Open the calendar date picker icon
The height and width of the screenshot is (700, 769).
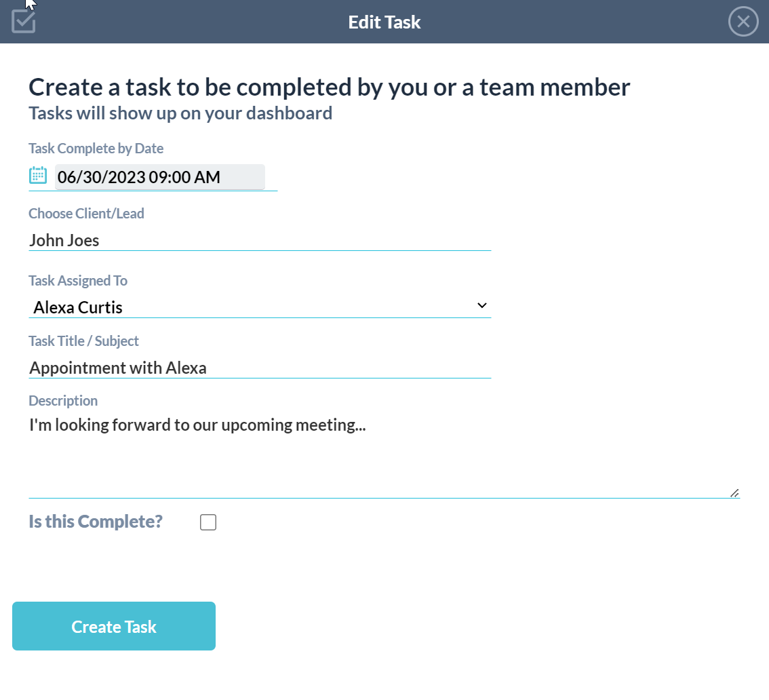(38, 176)
